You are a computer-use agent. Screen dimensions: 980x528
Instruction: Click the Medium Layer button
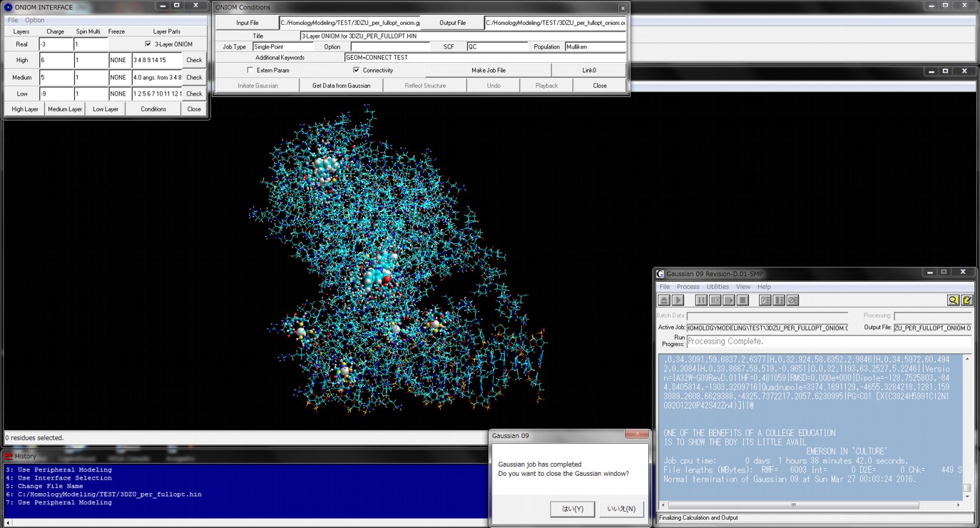[65, 109]
